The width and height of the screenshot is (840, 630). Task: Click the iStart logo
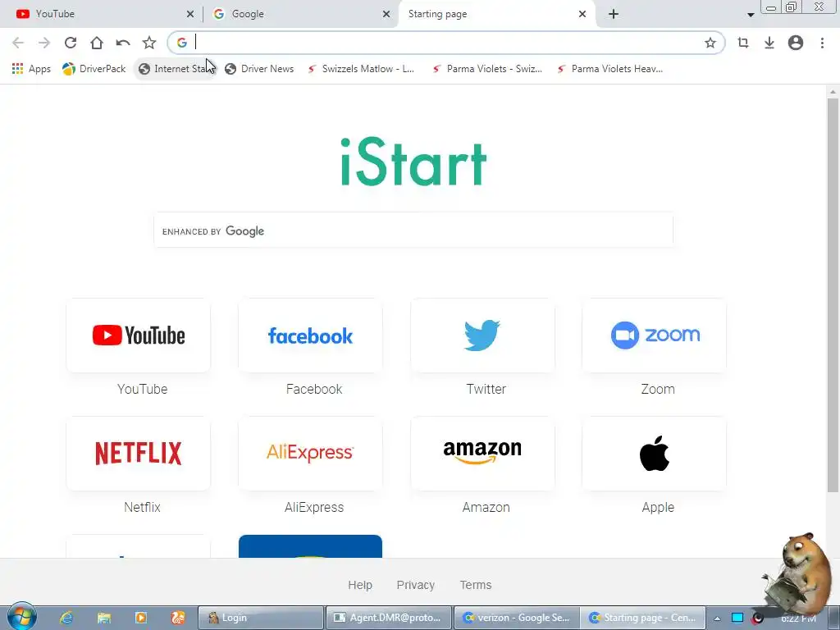tap(413, 162)
